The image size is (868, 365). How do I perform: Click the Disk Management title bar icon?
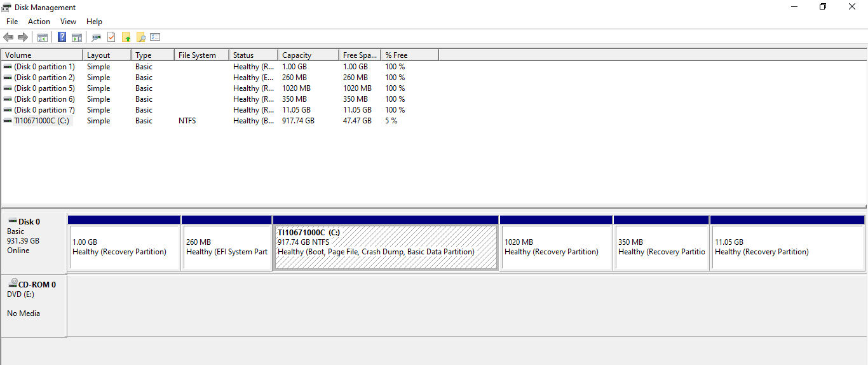coord(7,7)
